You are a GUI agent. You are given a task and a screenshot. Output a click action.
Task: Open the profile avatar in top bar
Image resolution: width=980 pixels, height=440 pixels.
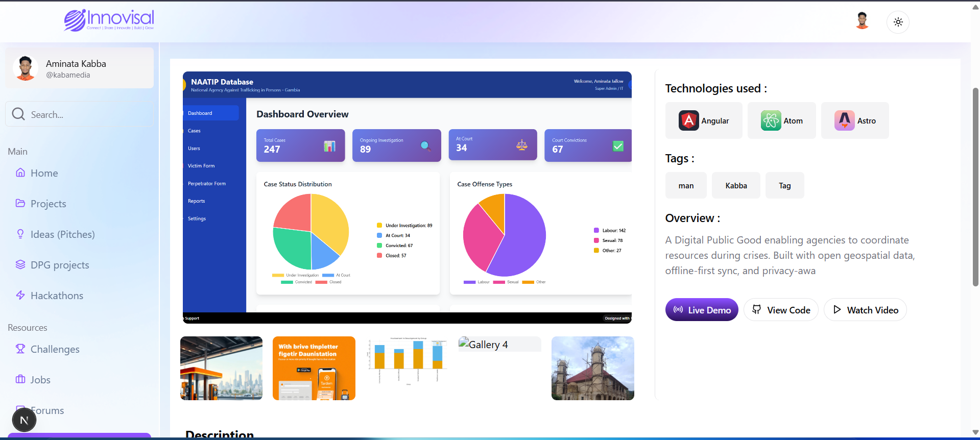point(862,21)
